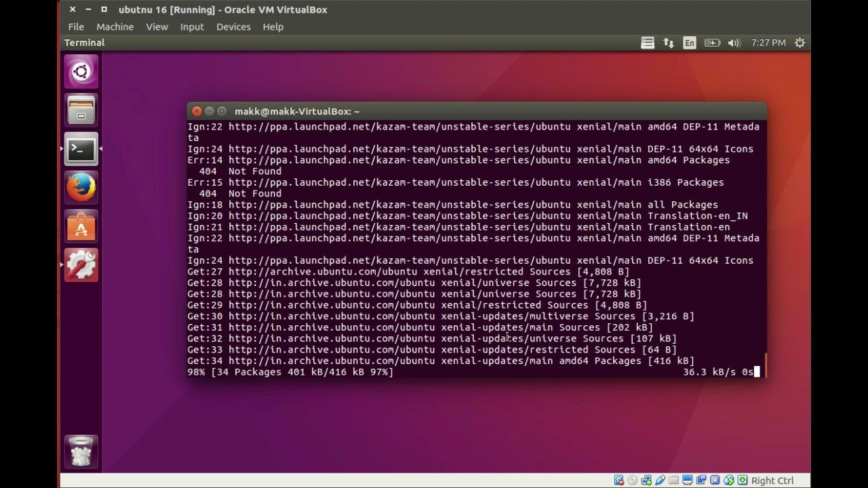Click network adapters status icon
Viewport: 868px width, 488px height.
coord(646,481)
